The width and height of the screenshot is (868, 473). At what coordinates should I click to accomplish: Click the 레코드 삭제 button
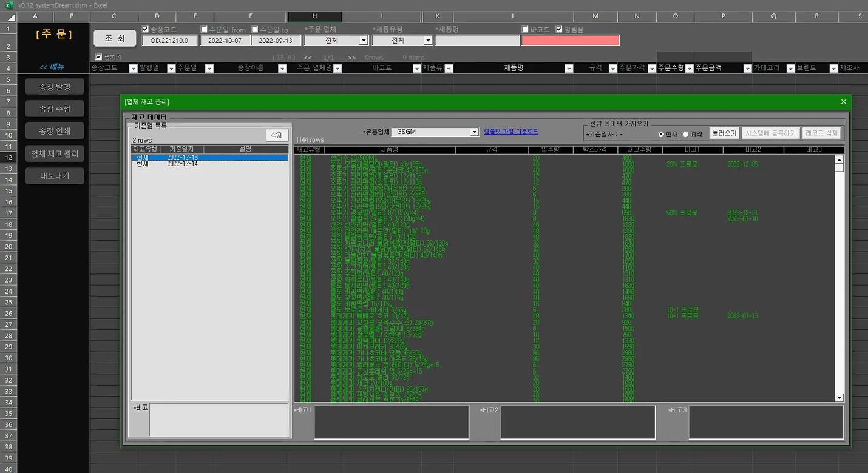[821, 133]
